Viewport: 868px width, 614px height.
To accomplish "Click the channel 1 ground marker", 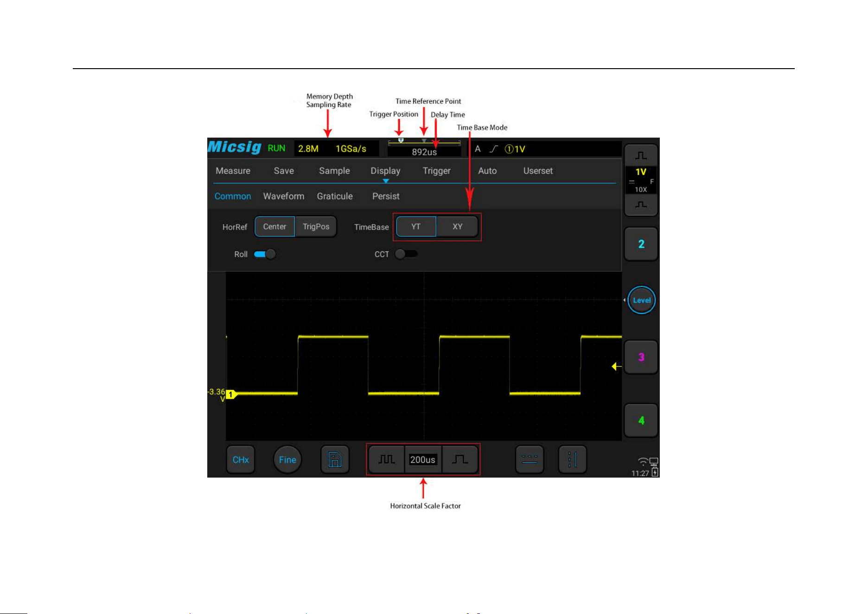I will click(231, 395).
